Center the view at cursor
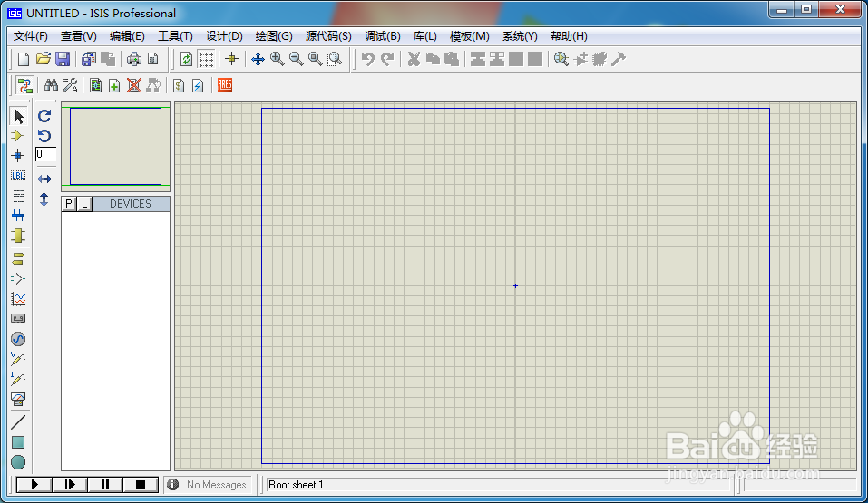 coord(258,59)
